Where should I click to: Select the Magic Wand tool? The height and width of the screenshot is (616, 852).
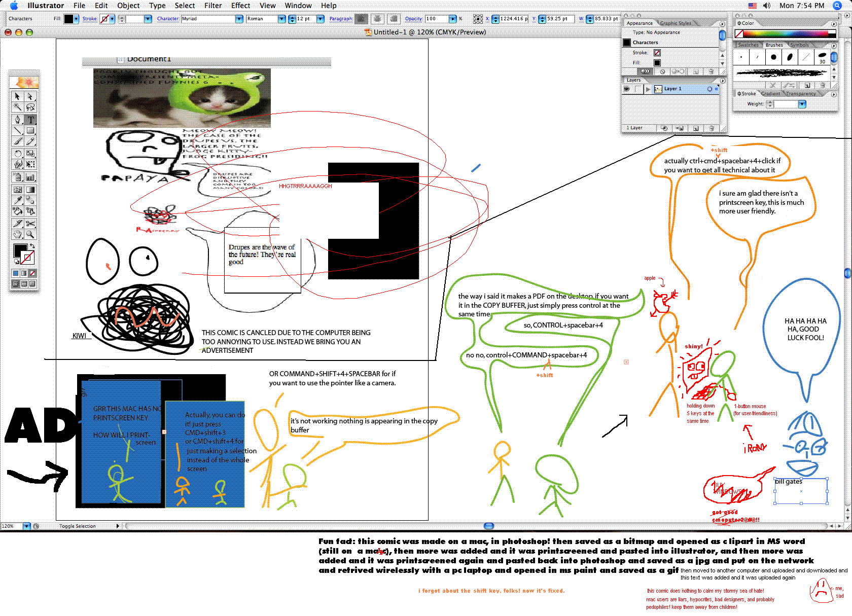coord(18,107)
